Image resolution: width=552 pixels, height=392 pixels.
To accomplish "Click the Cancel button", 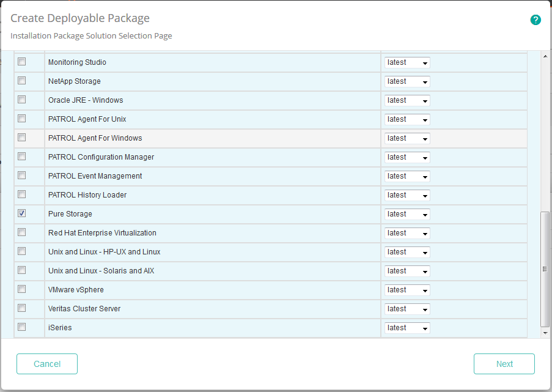I will click(x=46, y=363).
